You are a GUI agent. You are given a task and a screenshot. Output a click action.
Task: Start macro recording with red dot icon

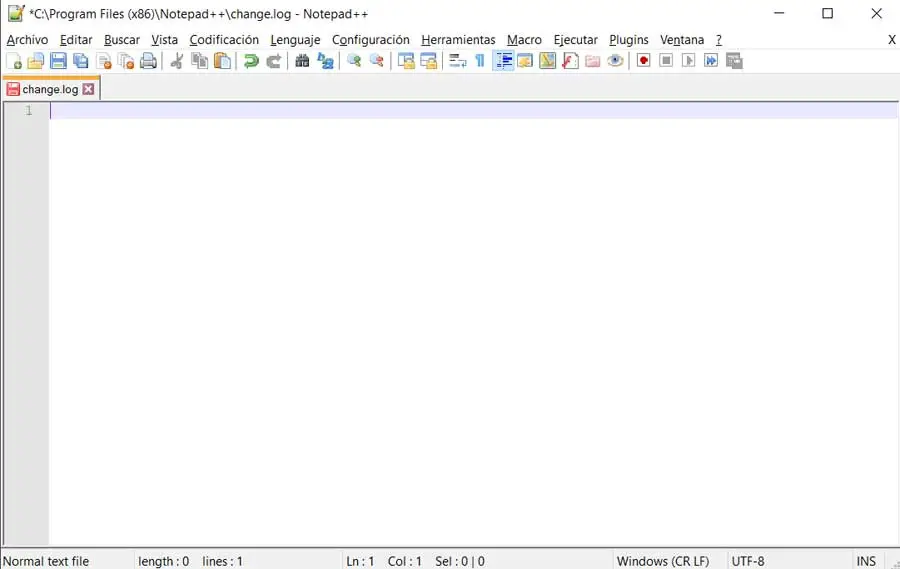pos(643,61)
